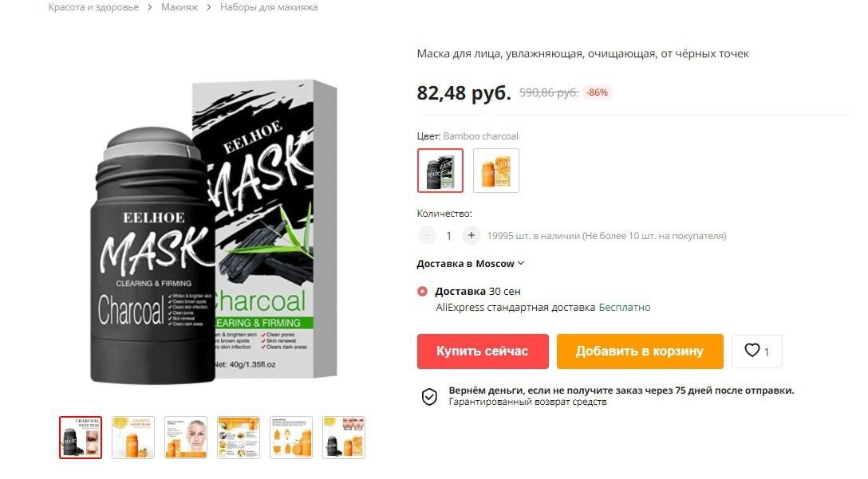The height and width of the screenshot is (479, 868).
Task: Click the guaranteed refund shield icon
Action: coord(429,396)
